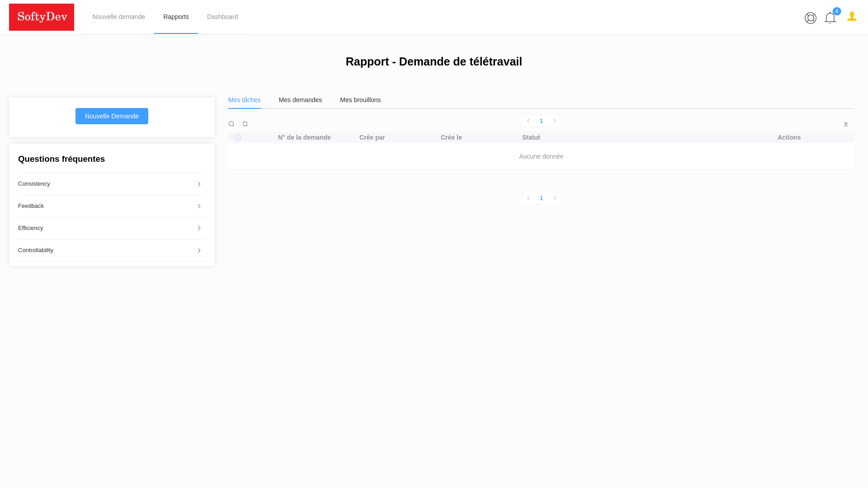
Task: Toggle the select-all checkbox in table header
Action: (x=238, y=137)
